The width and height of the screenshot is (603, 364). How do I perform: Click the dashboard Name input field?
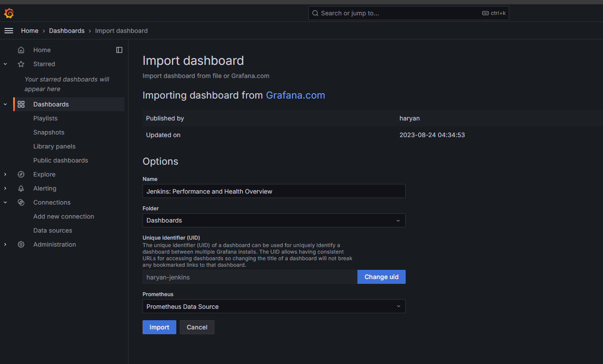pyautogui.click(x=274, y=191)
